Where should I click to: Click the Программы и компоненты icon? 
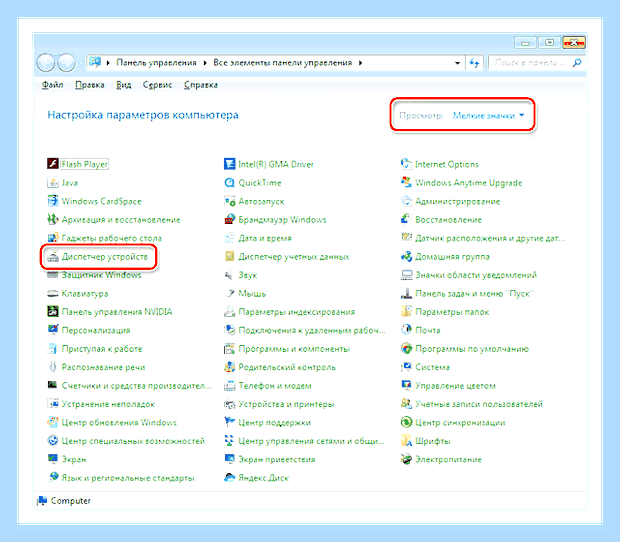[x=229, y=349]
